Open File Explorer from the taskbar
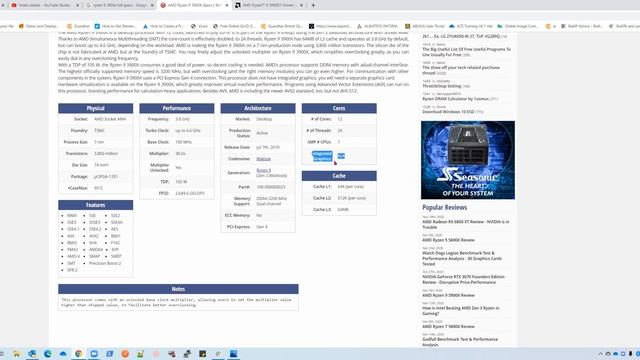Viewport: 640px width, 360px height. point(17,354)
